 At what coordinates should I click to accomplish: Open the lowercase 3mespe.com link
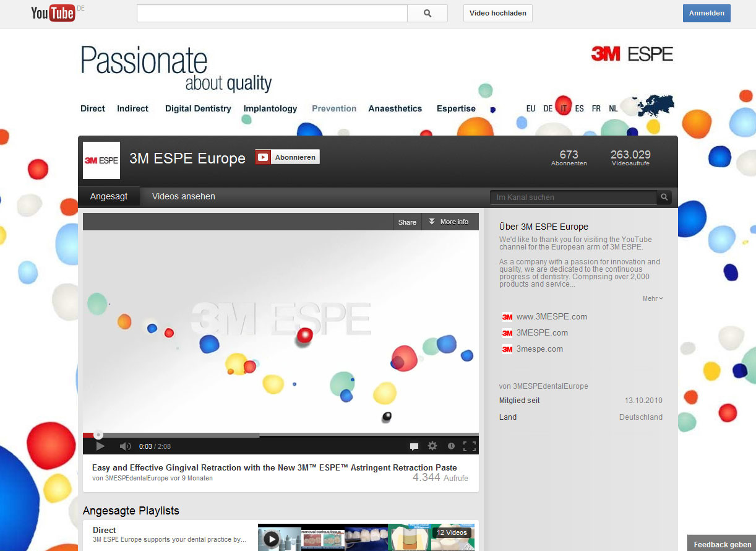coord(539,349)
